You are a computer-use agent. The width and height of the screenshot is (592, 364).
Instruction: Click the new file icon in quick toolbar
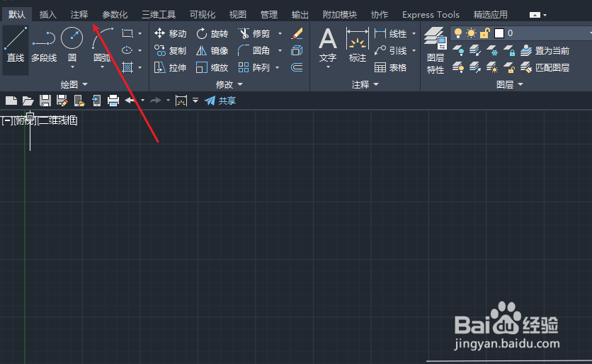pyautogui.click(x=11, y=101)
